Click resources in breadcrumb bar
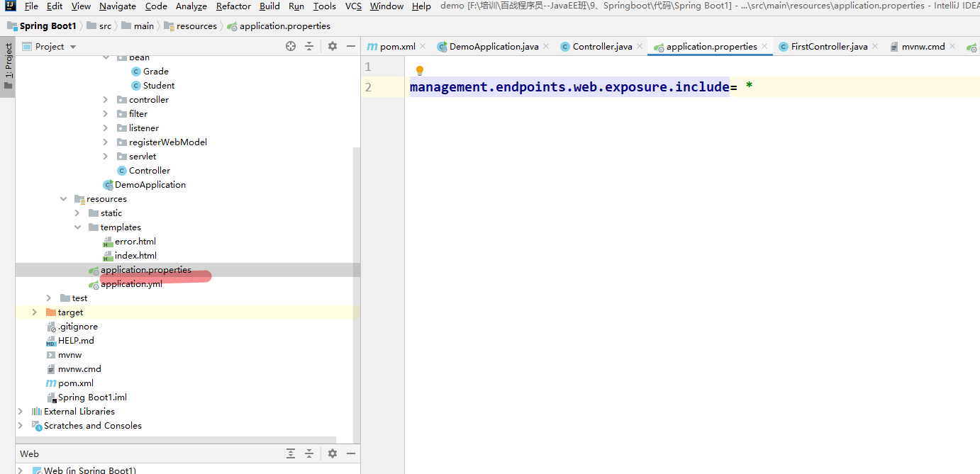Image resolution: width=980 pixels, height=474 pixels. tap(190, 26)
